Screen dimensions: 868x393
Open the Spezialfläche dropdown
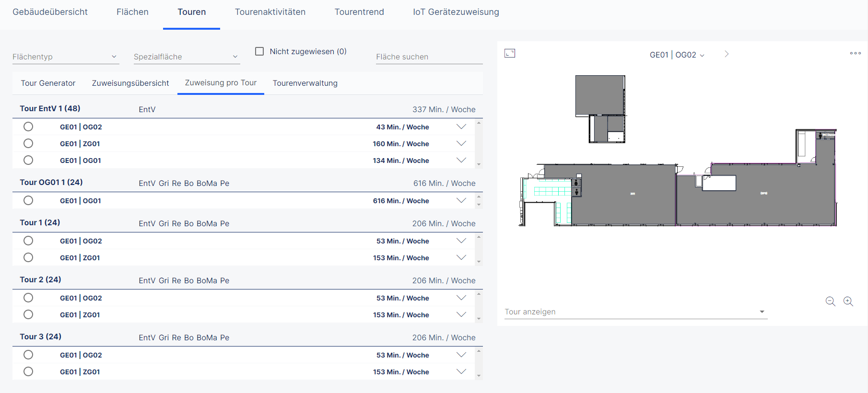pyautogui.click(x=187, y=57)
